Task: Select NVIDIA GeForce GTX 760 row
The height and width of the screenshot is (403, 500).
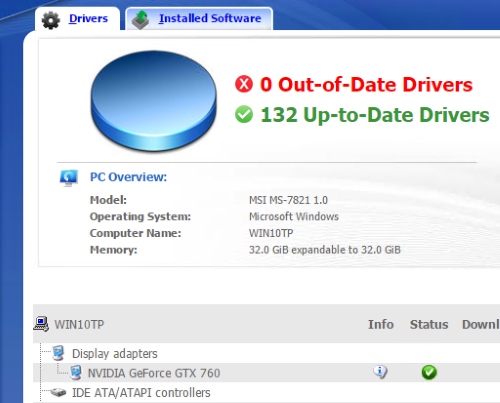Action: [266, 373]
